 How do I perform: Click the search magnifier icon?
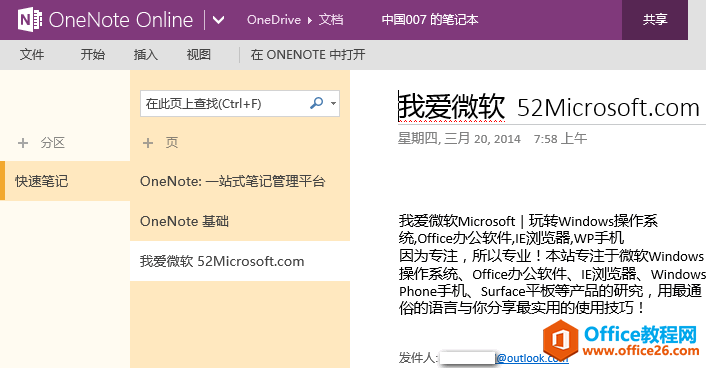point(317,103)
